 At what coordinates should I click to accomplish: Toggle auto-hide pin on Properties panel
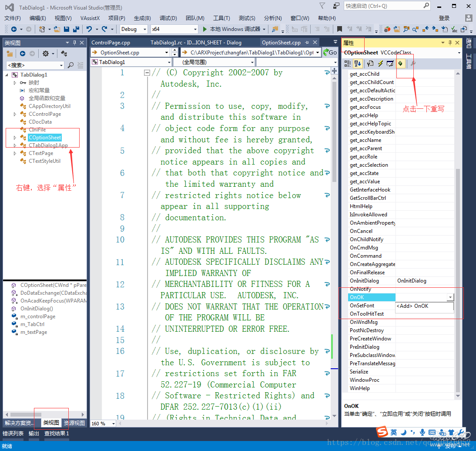pyautogui.click(x=450, y=43)
